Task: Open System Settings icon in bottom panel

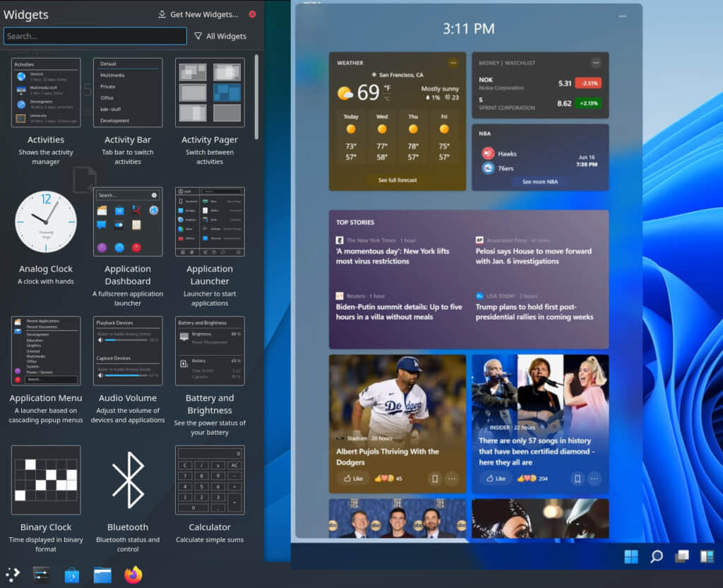Action: 42,574
